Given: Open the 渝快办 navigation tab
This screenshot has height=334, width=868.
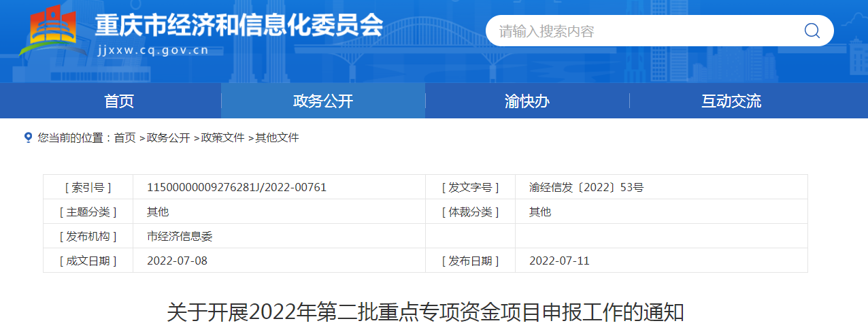Looking at the screenshot, I should pyautogui.click(x=527, y=101).
